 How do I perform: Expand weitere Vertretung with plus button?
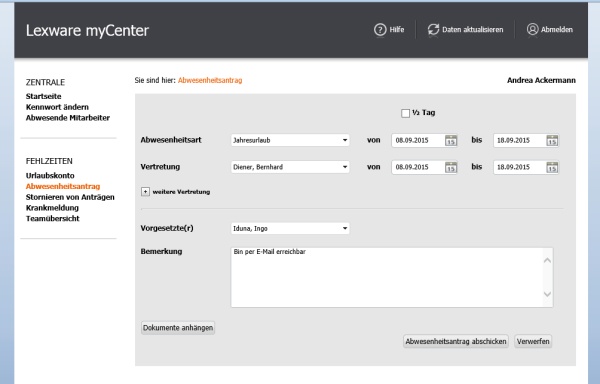pyautogui.click(x=145, y=192)
